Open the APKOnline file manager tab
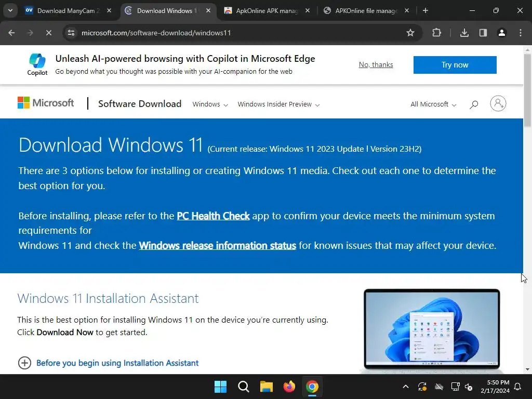 (x=366, y=11)
